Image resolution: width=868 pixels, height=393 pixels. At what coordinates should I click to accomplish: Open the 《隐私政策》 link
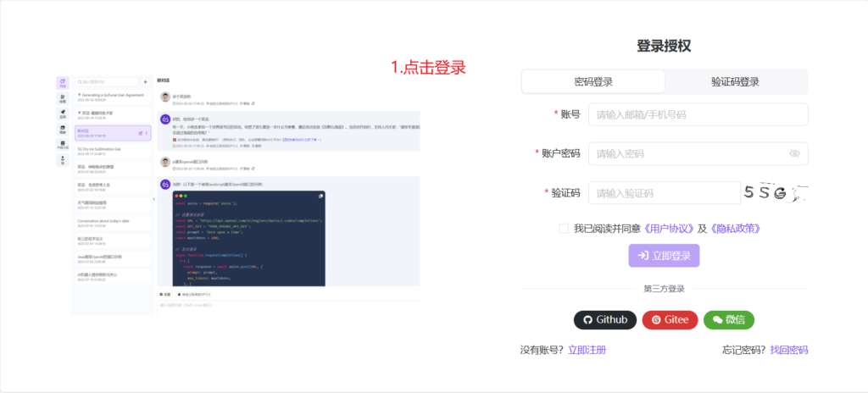pyautogui.click(x=735, y=228)
